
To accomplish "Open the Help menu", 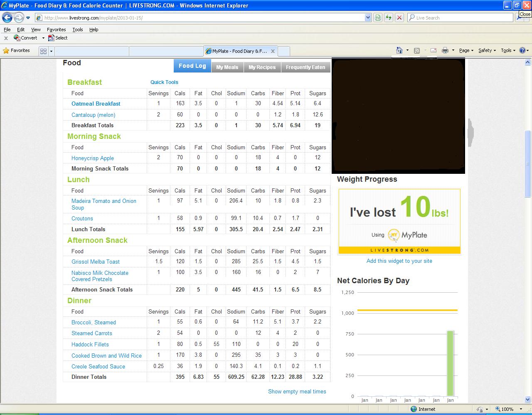I will [94, 30].
